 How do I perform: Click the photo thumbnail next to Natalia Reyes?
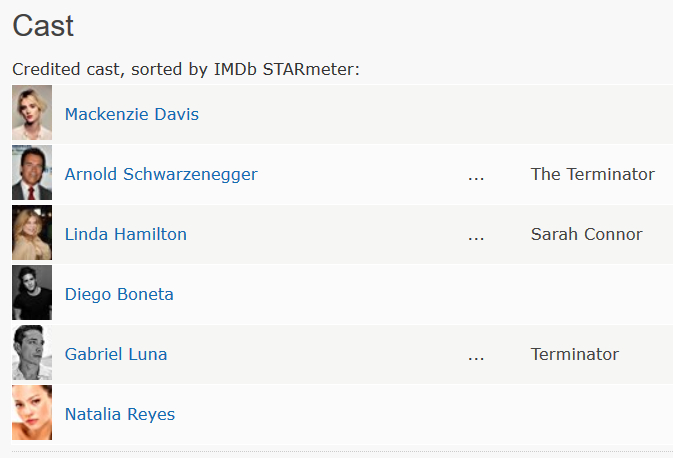(x=32, y=414)
